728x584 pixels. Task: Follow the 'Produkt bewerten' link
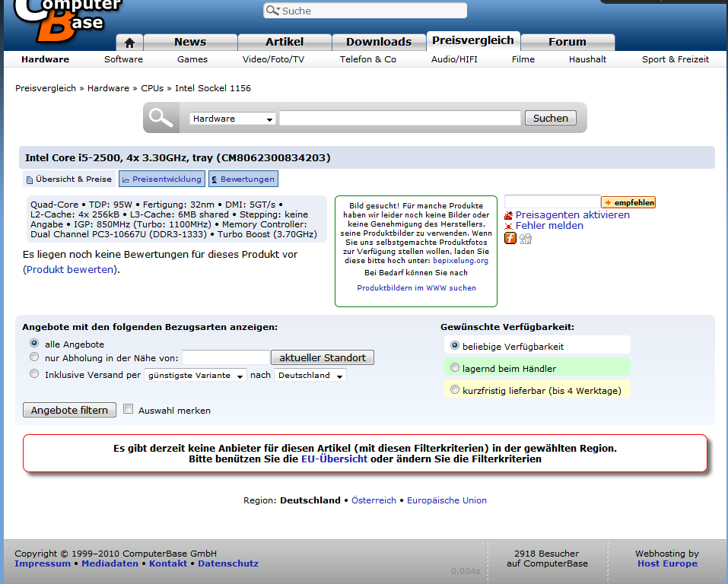pos(70,270)
